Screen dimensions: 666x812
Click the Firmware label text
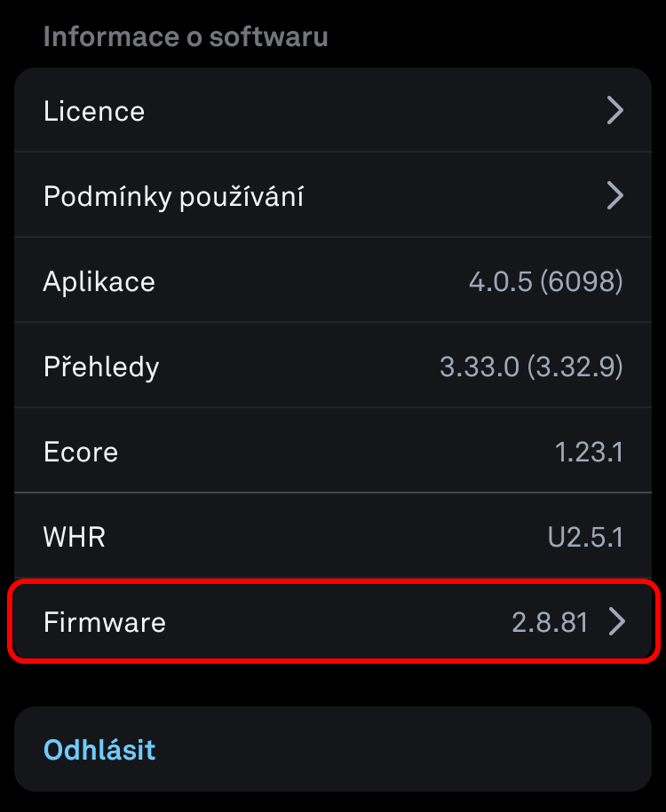pos(105,622)
